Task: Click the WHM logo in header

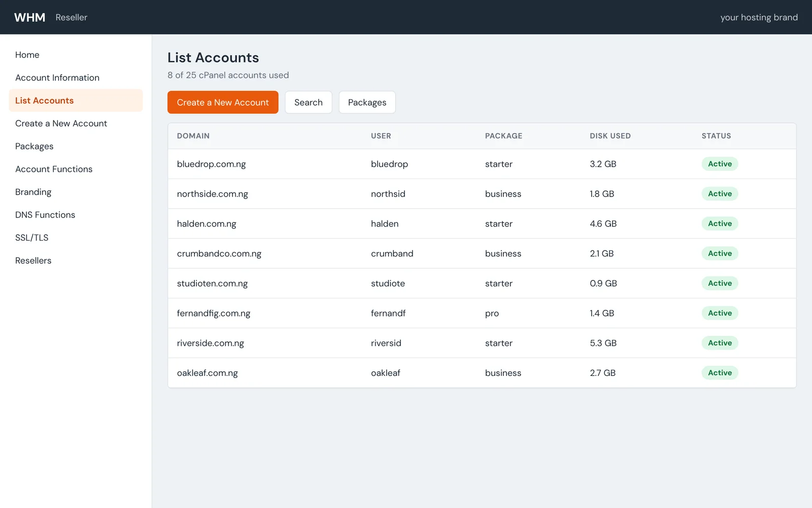Action: [x=30, y=17]
